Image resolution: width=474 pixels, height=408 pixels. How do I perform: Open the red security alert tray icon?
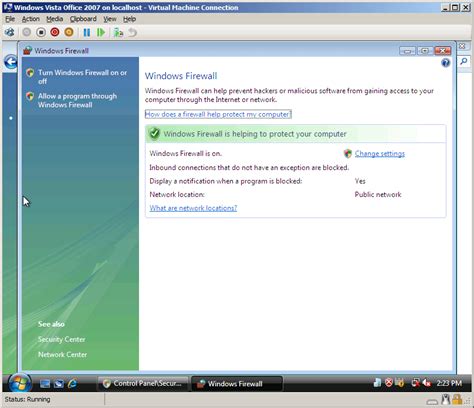[x=389, y=383]
